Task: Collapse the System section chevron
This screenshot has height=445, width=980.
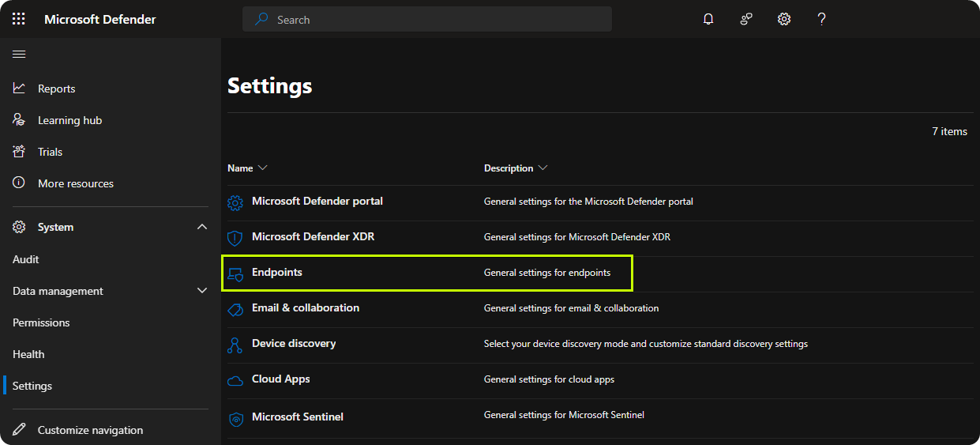Action: pos(202,227)
